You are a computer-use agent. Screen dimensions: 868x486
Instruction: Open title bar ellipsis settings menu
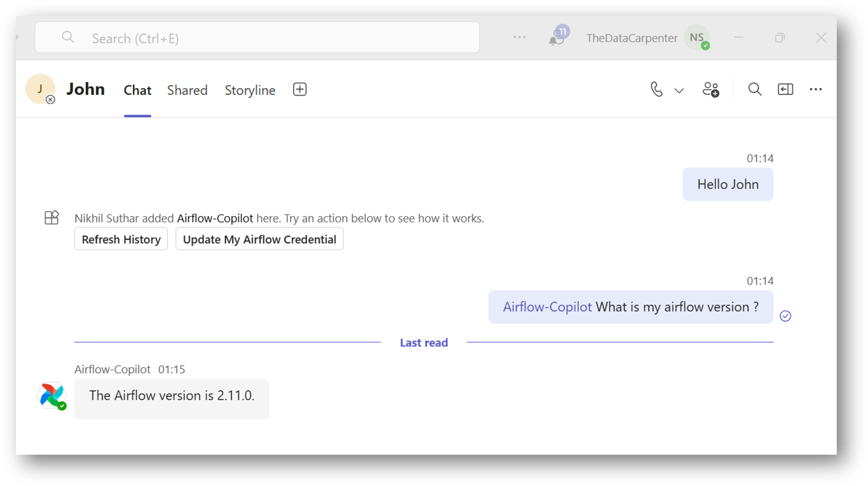tap(519, 37)
